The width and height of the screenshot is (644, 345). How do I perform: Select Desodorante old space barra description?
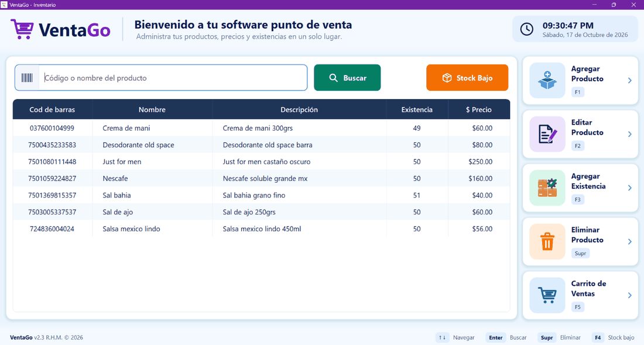tap(299, 145)
